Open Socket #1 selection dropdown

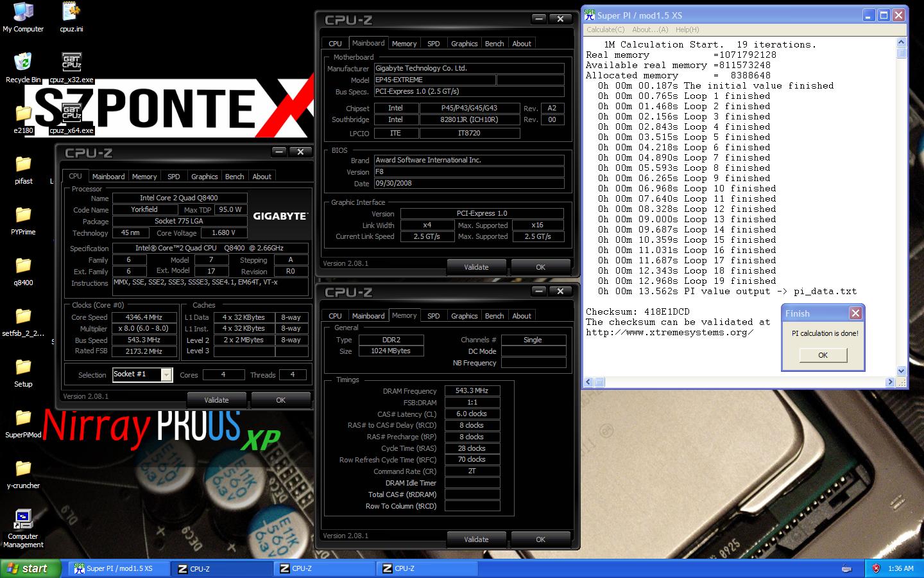167,374
